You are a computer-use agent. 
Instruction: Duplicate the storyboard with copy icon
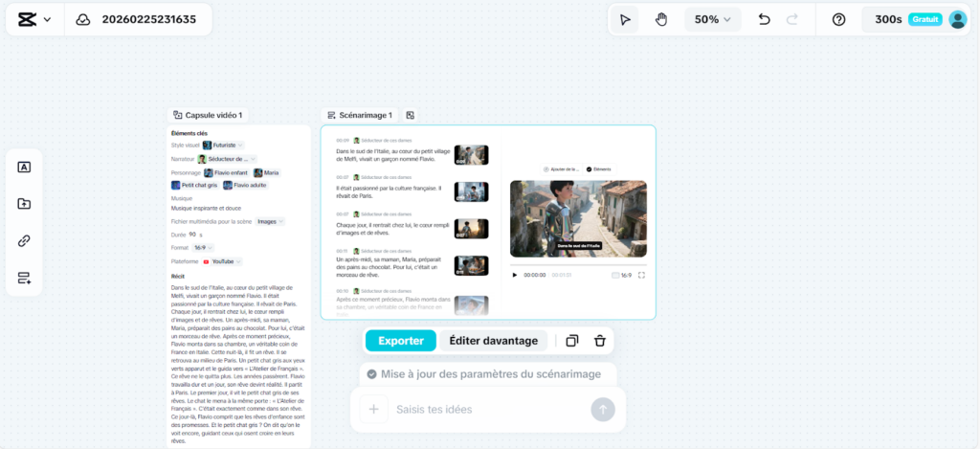[x=571, y=341]
